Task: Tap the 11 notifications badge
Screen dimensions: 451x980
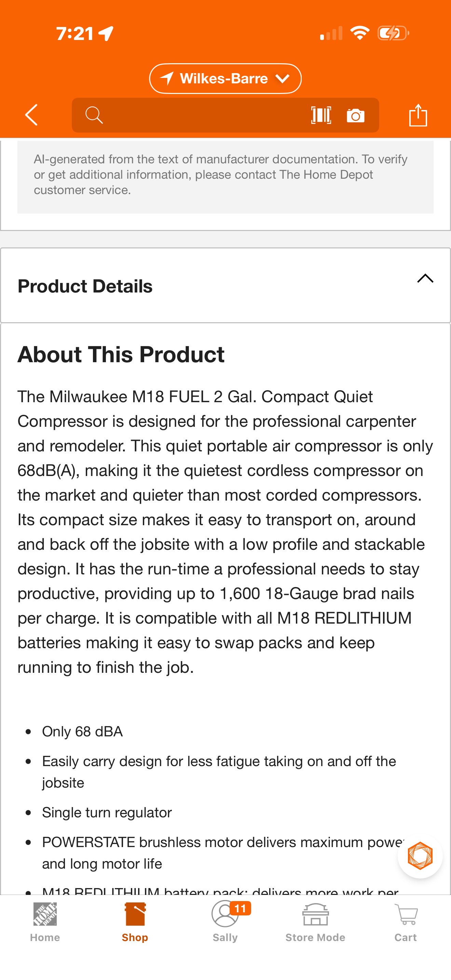Action: click(x=240, y=909)
